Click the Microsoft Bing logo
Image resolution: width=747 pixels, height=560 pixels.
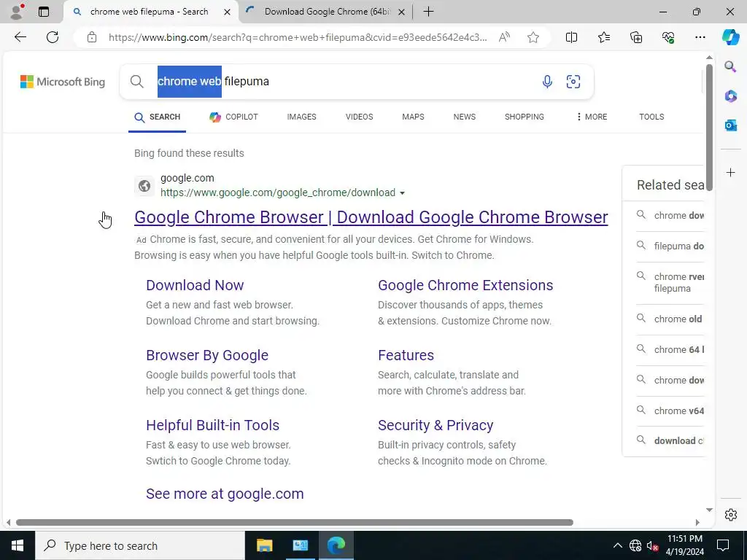(x=63, y=82)
